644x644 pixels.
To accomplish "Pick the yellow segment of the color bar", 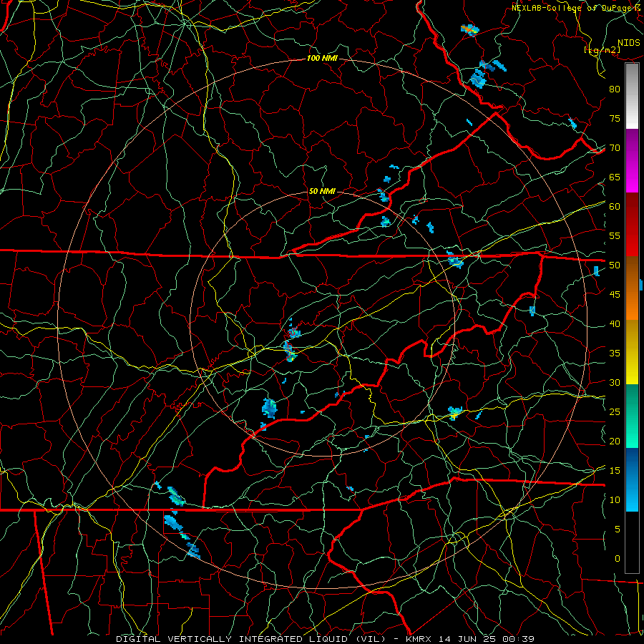I will tap(632, 352).
